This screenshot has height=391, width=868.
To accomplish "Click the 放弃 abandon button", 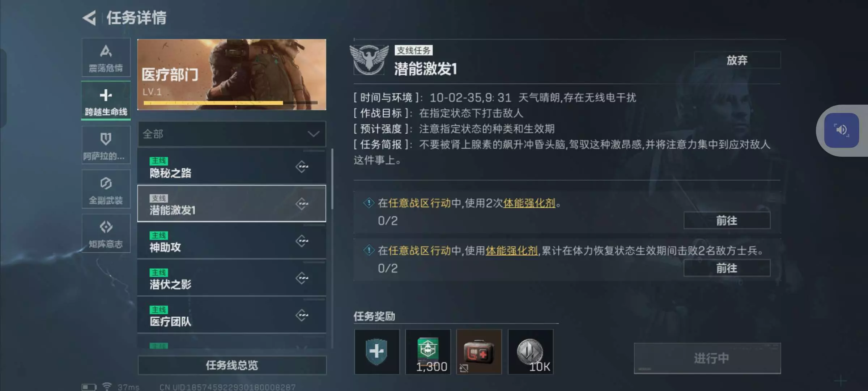I will click(x=737, y=60).
